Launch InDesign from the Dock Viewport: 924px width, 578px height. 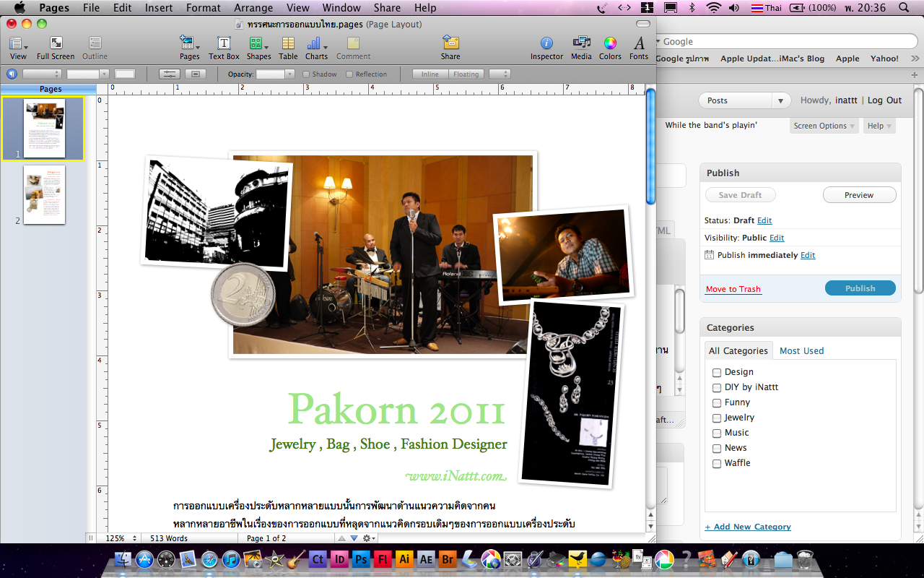[x=339, y=559]
